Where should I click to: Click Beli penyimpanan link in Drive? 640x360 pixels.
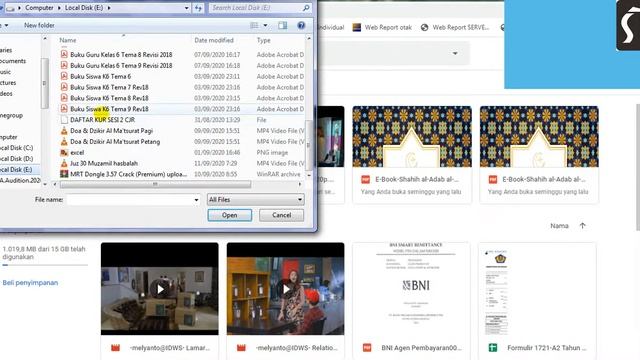tap(30, 282)
